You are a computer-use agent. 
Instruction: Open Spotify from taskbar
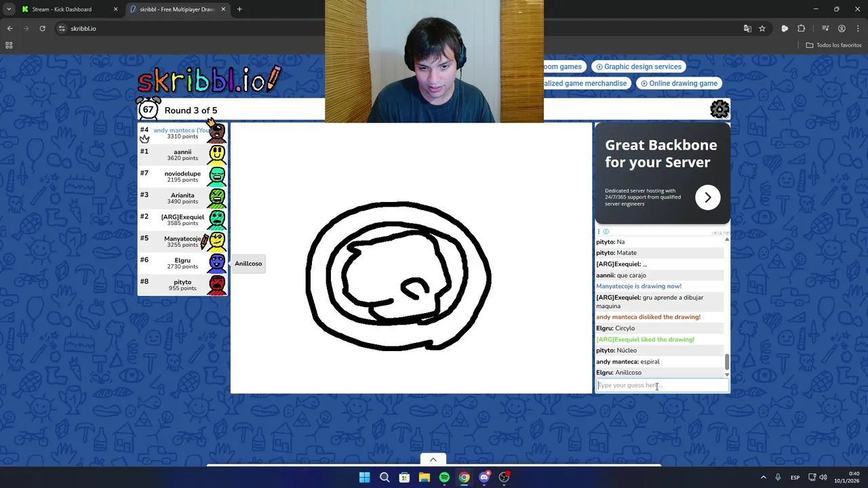click(444, 477)
